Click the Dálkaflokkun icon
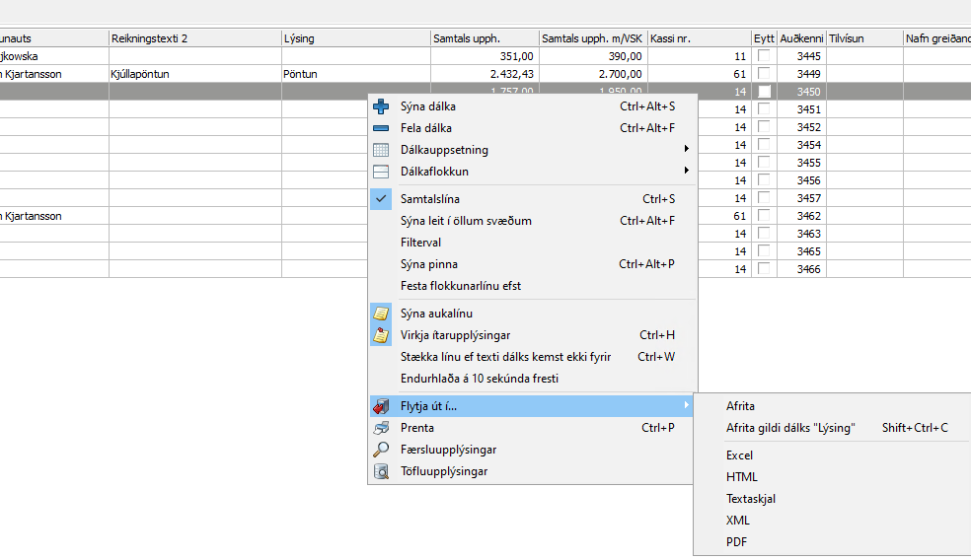This screenshot has width=971, height=560. tap(382, 172)
